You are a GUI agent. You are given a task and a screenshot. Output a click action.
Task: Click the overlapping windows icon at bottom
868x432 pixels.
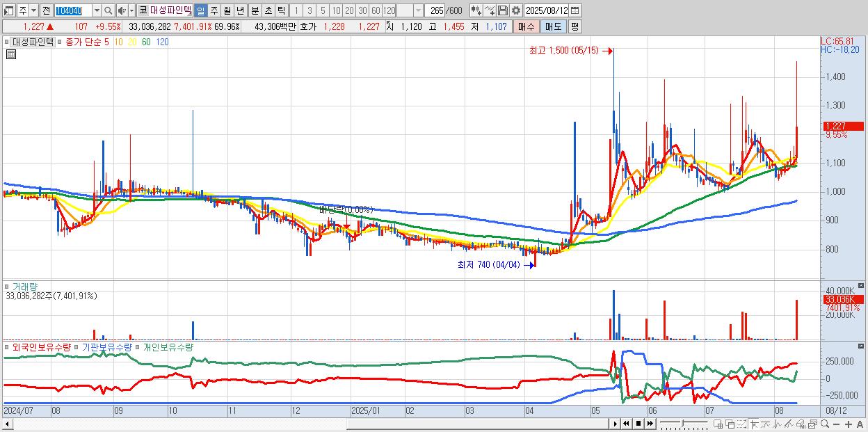tap(730, 424)
